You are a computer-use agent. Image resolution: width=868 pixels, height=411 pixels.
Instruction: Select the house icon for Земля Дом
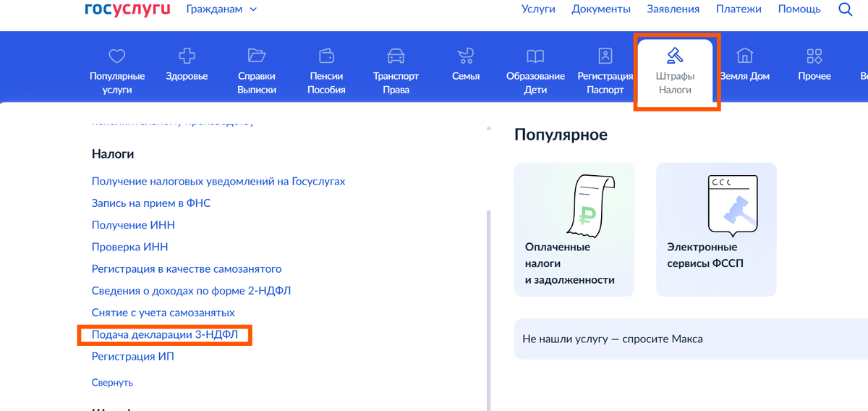coord(744,56)
